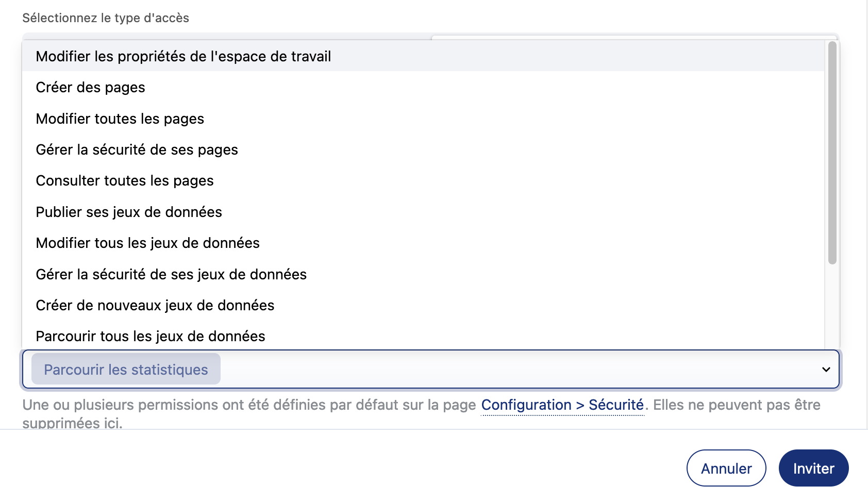Open the "Configuration > Sécurité" link

click(562, 405)
